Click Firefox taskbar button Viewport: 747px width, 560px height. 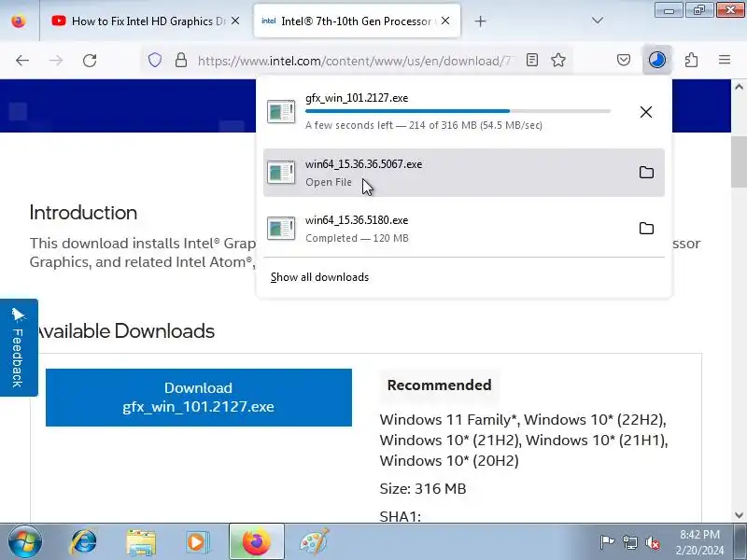point(256,542)
